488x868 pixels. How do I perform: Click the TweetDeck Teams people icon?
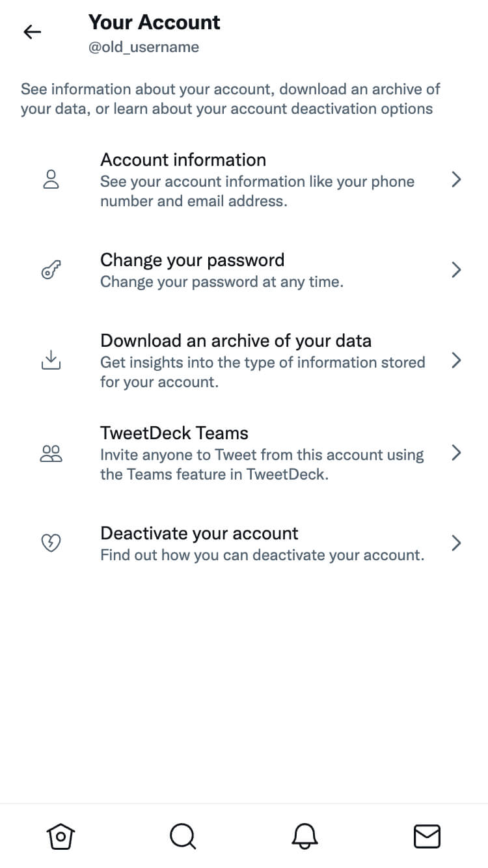pyautogui.click(x=51, y=453)
